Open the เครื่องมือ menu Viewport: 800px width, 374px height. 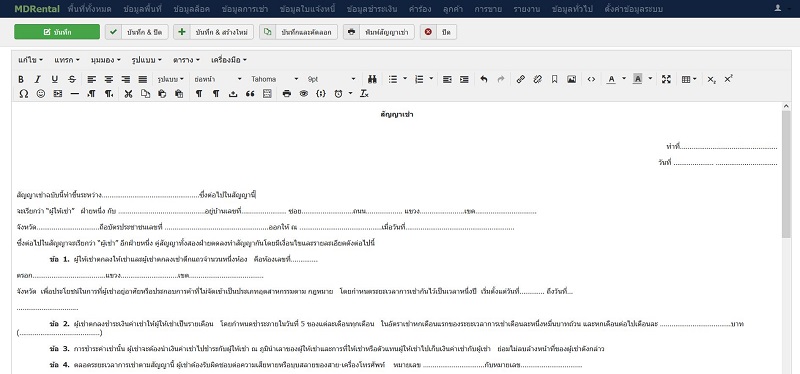pos(229,60)
